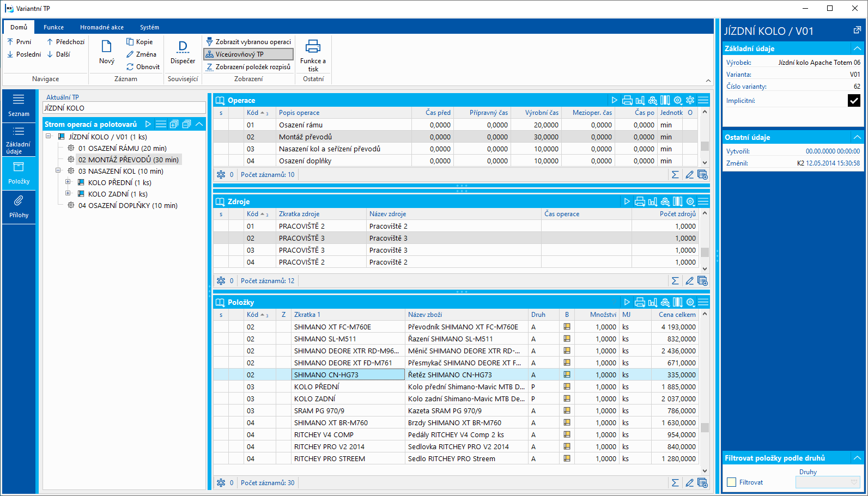Open hamburger menu in Operace panel header

[703, 100]
